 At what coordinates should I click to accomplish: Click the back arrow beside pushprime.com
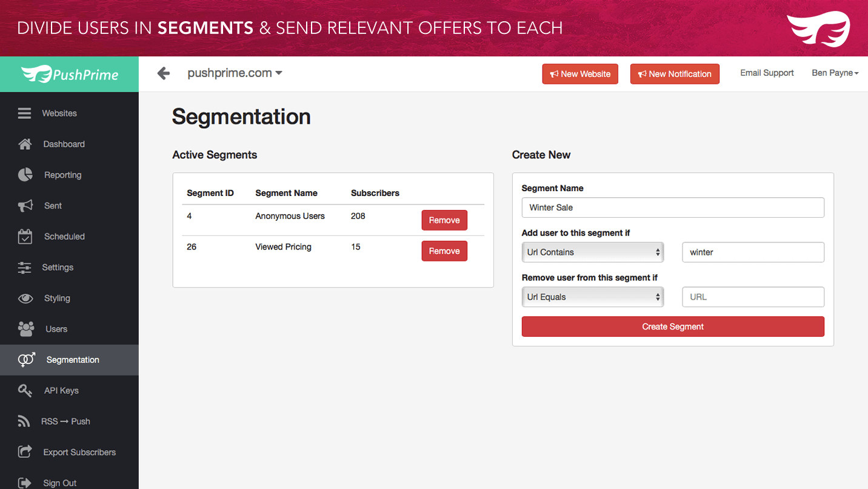pyautogui.click(x=164, y=73)
